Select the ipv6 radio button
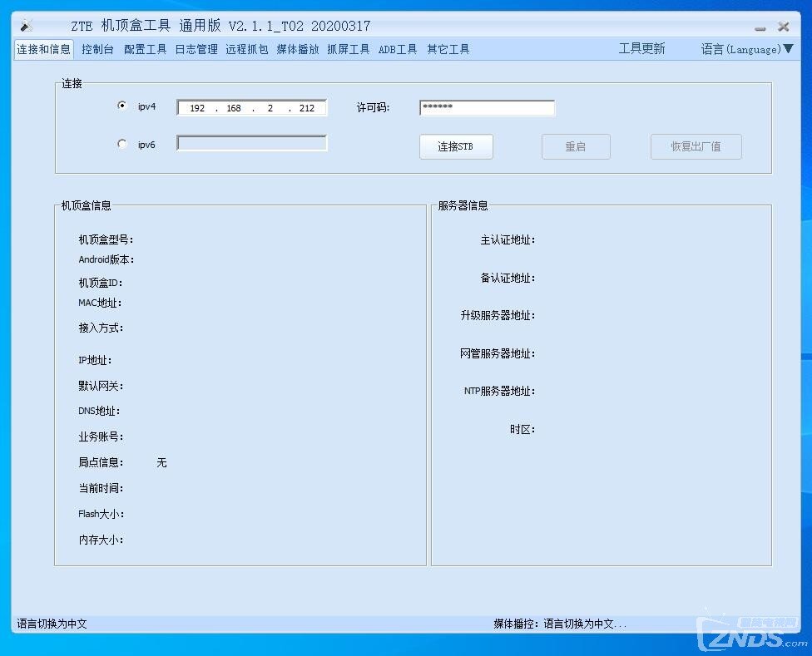This screenshot has height=656, width=812. pos(121,144)
